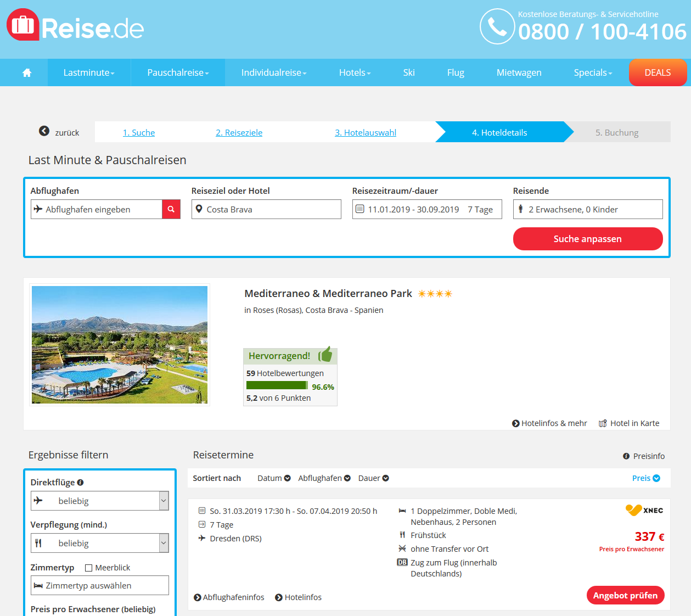Open Hotel in Karte map icon
The width and height of the screenshot is (691, 616).
pyautogui.click(x=603, y=423)
